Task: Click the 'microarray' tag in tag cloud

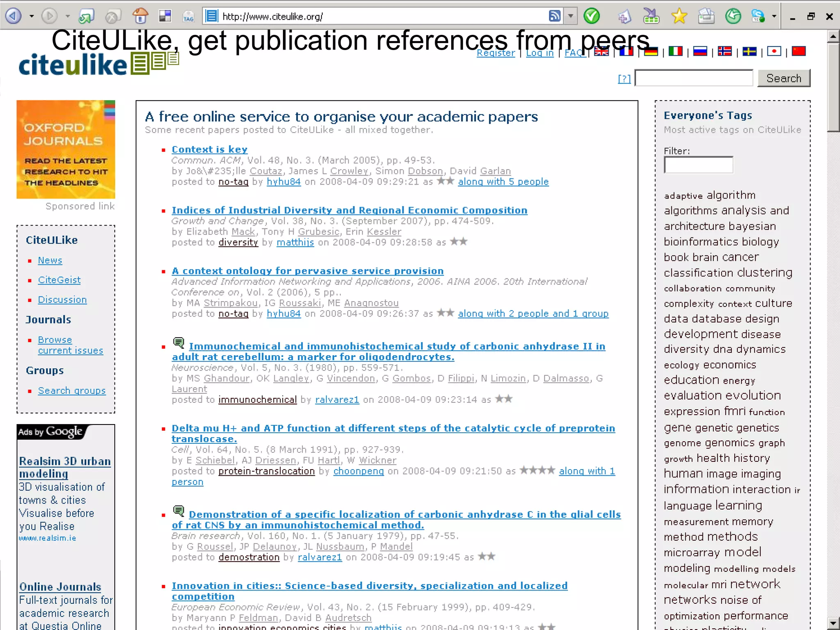Action: (x=692, y=552)
